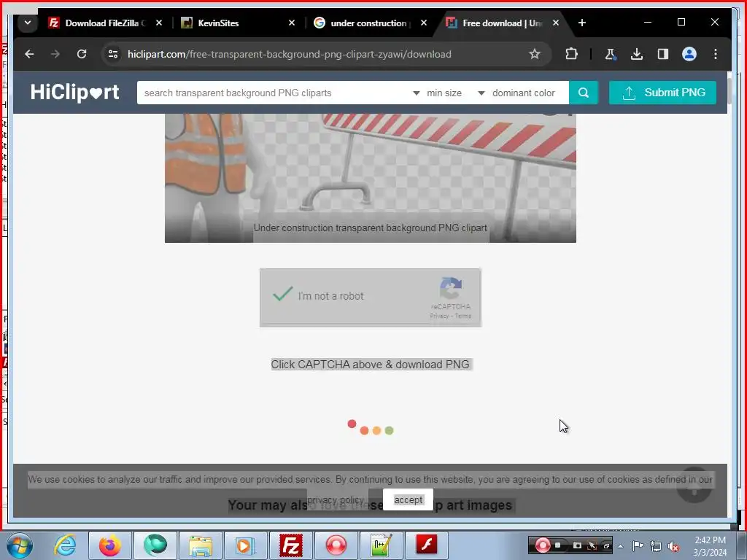Click the teal search magnifier button
Screen dimensions: 747x560
point(584,93)
